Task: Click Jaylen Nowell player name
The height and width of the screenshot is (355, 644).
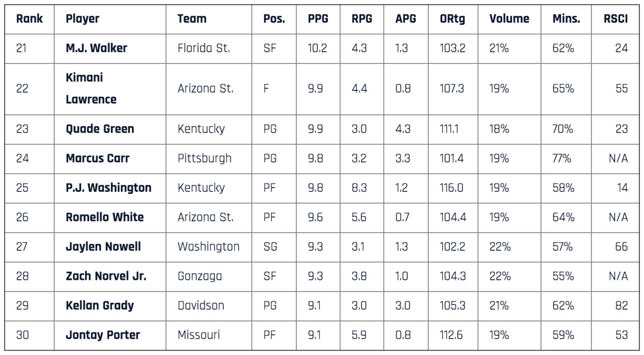Action: 103,247
